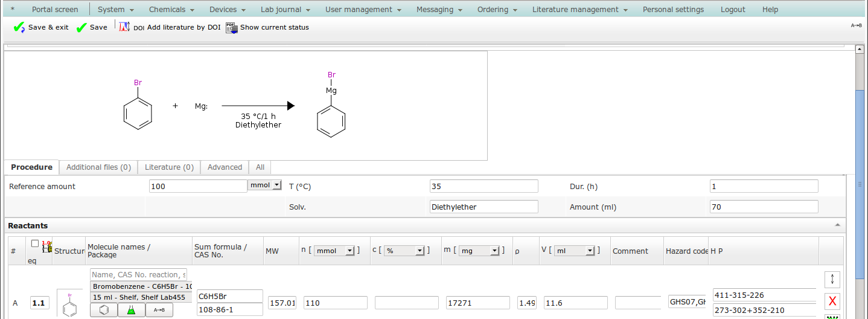Open the User management menu
This screenshot has height=319, width=868.
tap(364, 10)
